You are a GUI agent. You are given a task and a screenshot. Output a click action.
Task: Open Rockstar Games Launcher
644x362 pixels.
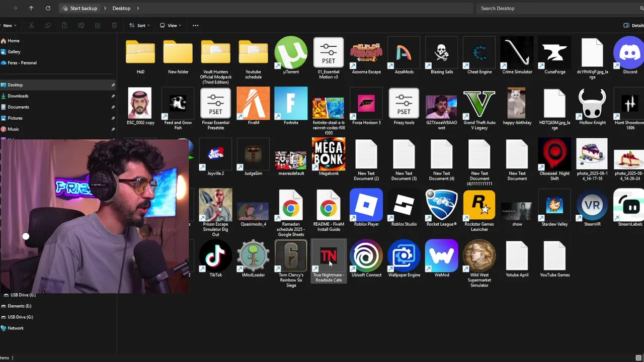[479, 211]
